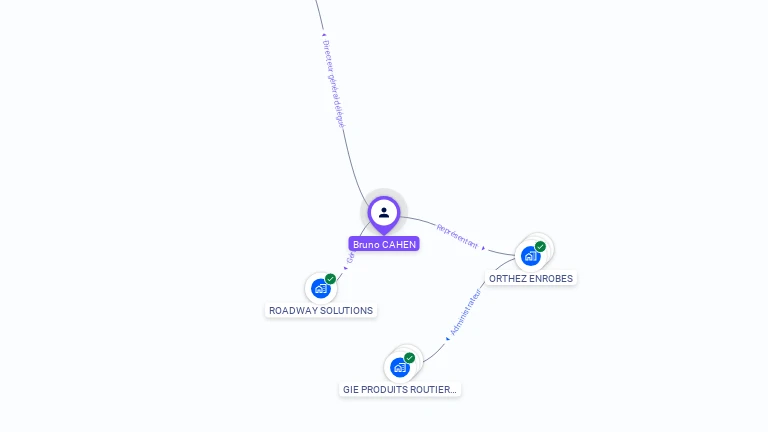
Task: Open the ORTHEZ ENROBES company node icon
Action: coord(530,256)
